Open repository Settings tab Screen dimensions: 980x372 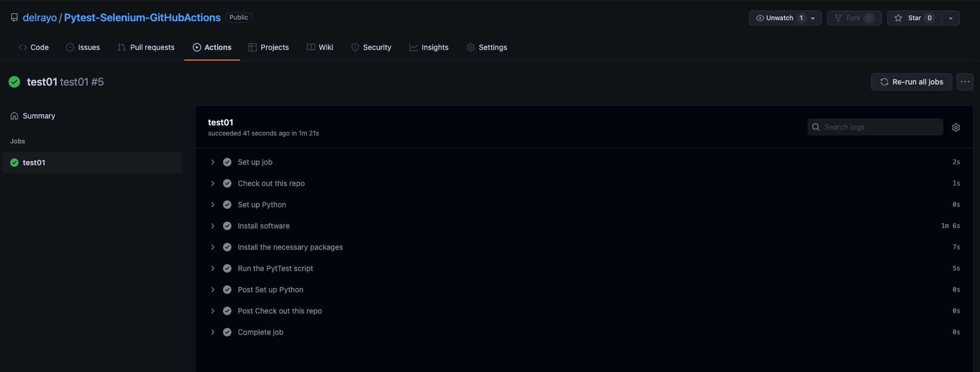487,47
